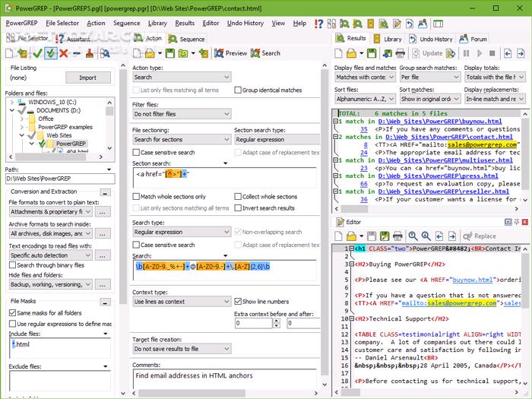The height and width of the screenshot is (399, 532).
Task: Clear file selection with the blue minus icon
Action: point(77,53)
